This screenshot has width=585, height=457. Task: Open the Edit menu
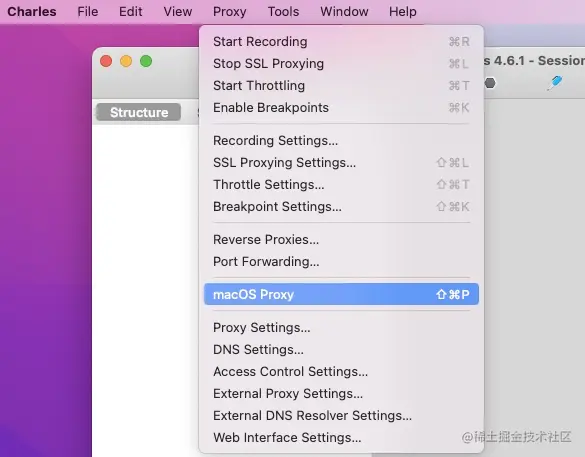(131, 12)
